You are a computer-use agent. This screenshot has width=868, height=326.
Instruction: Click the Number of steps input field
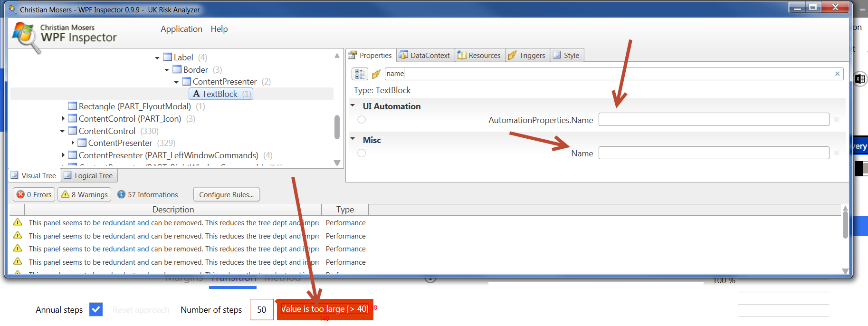coord(261,310)
